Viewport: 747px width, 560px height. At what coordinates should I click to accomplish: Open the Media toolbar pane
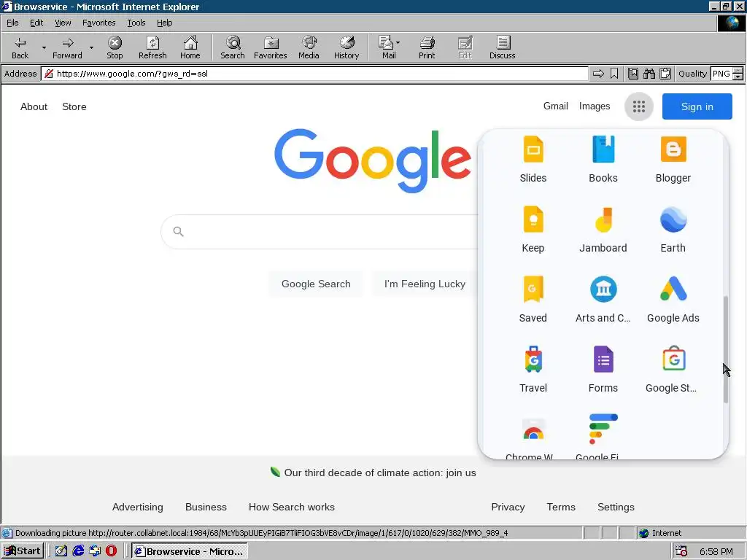pyautogui.click(x=309, y=47)
